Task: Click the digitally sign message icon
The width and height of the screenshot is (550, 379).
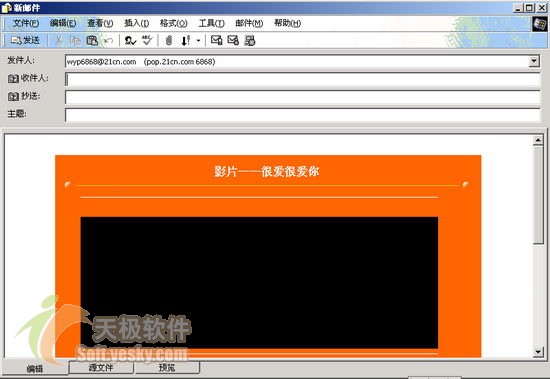Action: pyautogui.click(x=216, y=40)
